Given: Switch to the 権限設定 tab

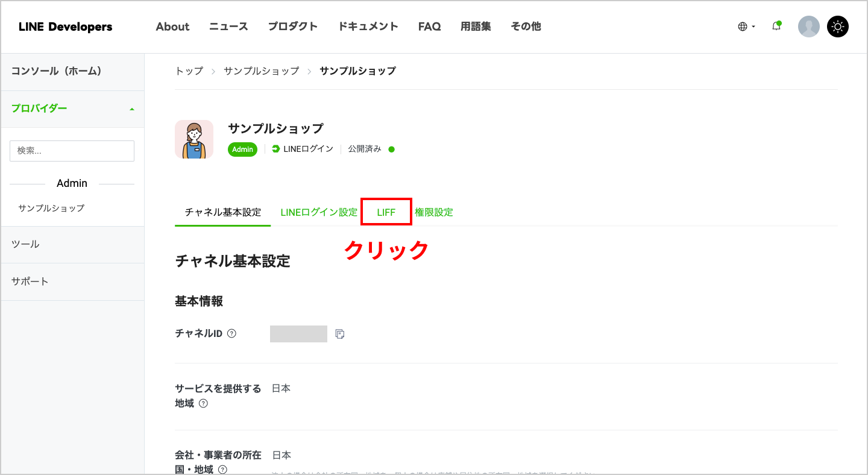Looking at the screenshot, I should coord(434,212).
